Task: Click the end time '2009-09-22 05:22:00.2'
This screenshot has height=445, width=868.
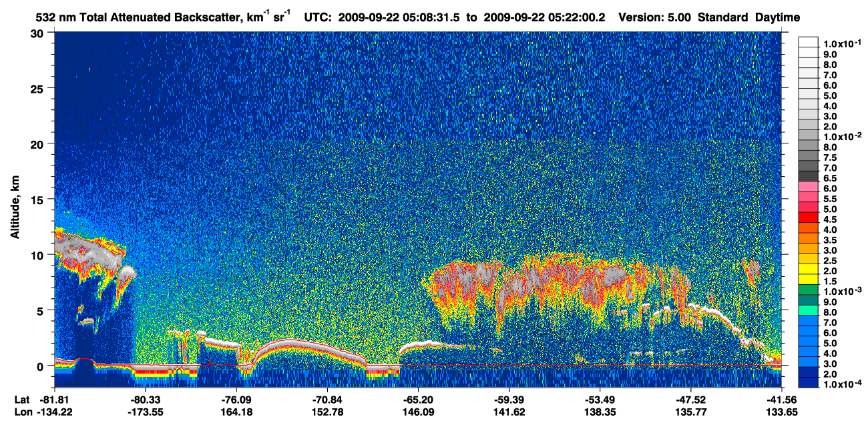Action: (x=544, y=18)
